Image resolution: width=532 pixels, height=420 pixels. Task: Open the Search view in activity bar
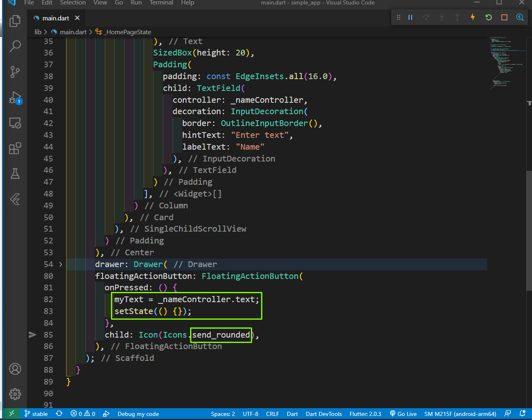(x=15, y=46)
